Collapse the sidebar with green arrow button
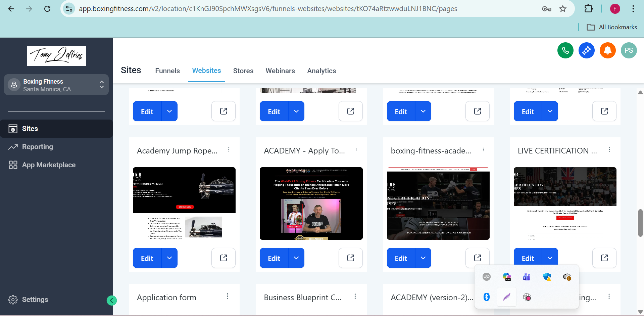Screen dimensions: 644x316 (x=112, y=300)
